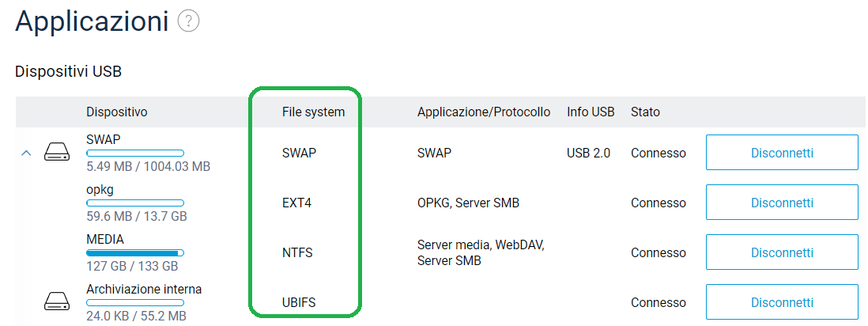
Task: Click the Info USB column header
Action: [591, 112]
